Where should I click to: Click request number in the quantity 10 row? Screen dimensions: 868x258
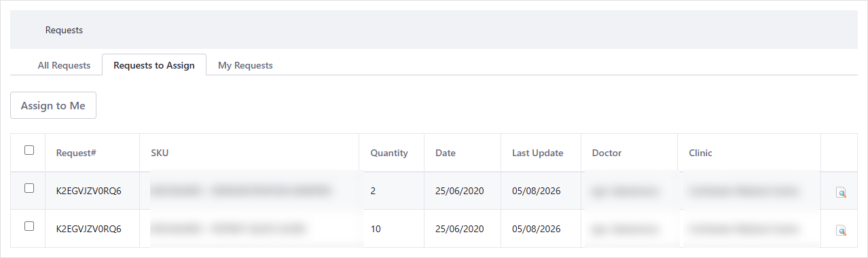(88, 229)
